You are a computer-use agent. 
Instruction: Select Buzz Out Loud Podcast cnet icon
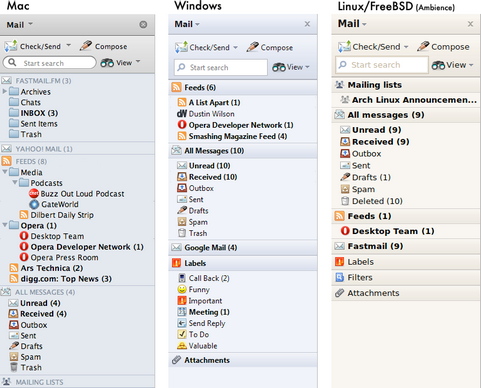coord(34,193)
